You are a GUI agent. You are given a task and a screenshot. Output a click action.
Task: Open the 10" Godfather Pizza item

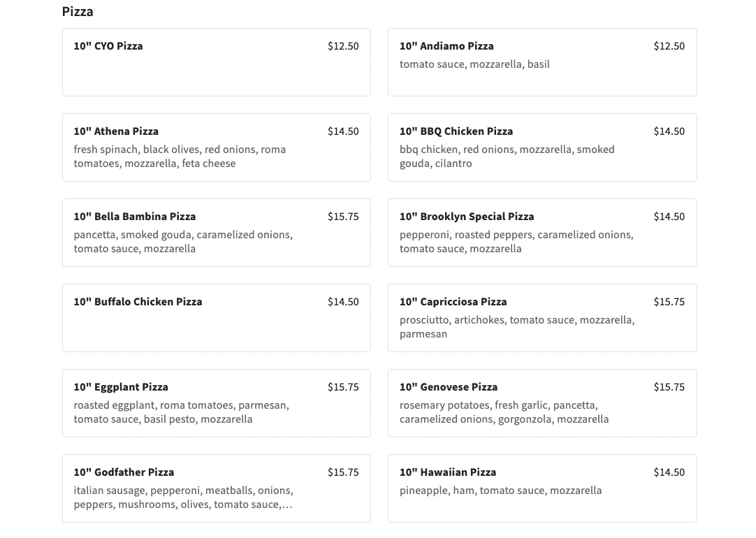[x=124, y=472]
